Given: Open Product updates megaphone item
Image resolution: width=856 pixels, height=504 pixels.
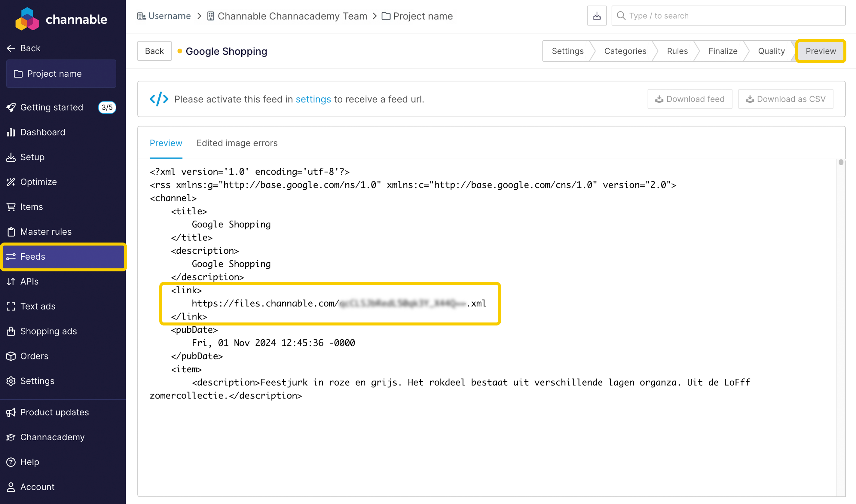Looking at the screenshot, I should [48, 412].
